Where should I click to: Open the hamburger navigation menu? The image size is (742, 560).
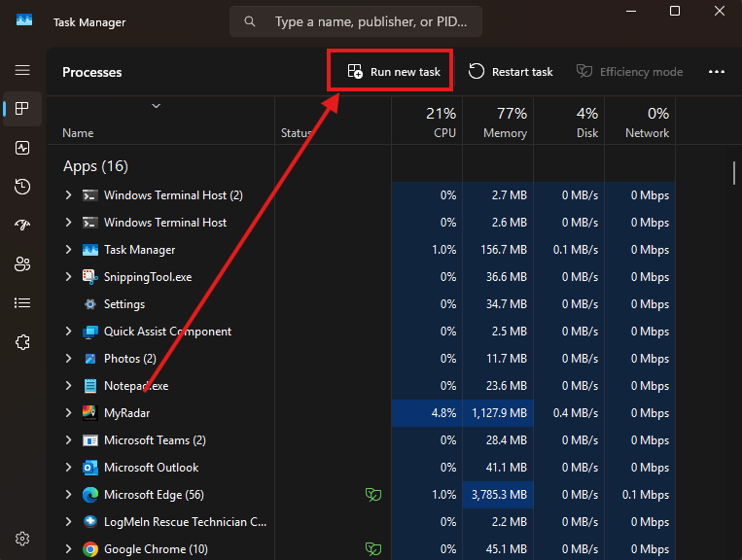(22, 70)
